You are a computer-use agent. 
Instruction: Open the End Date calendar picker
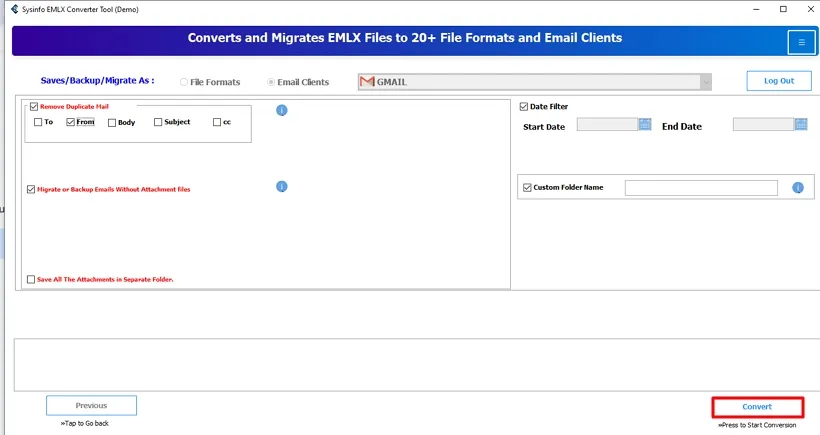click(801, 125)
